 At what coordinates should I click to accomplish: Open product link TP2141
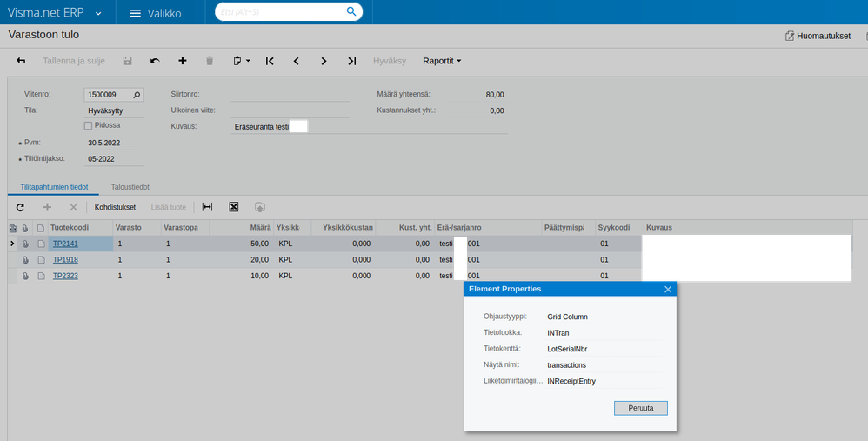[65, 244]
